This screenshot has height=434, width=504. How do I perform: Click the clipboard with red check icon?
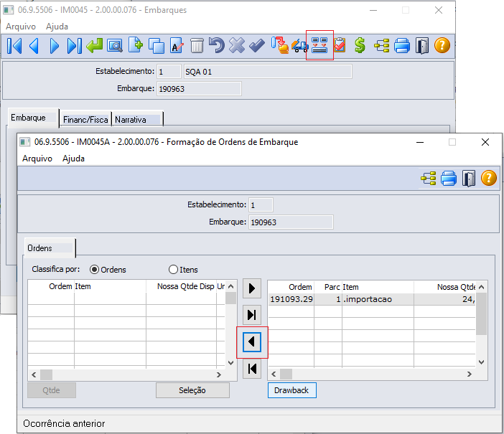click(340, 45)
